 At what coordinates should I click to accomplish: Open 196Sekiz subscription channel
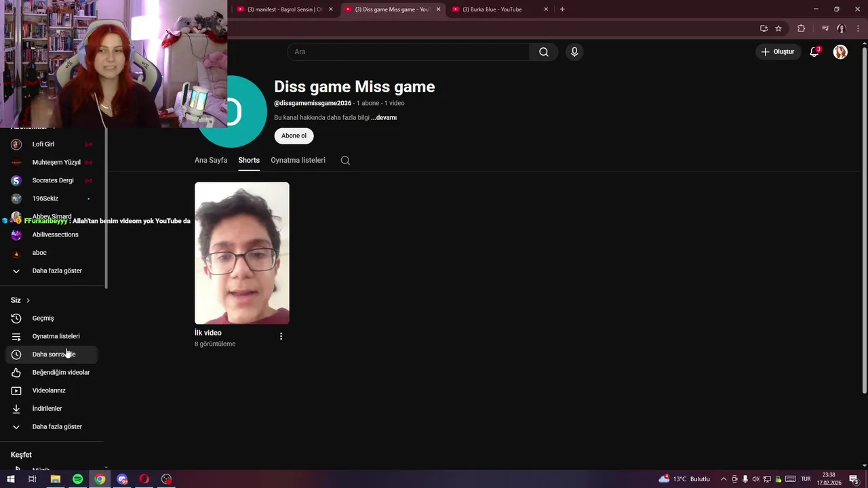pyautogui.click(x=51, y=199)
